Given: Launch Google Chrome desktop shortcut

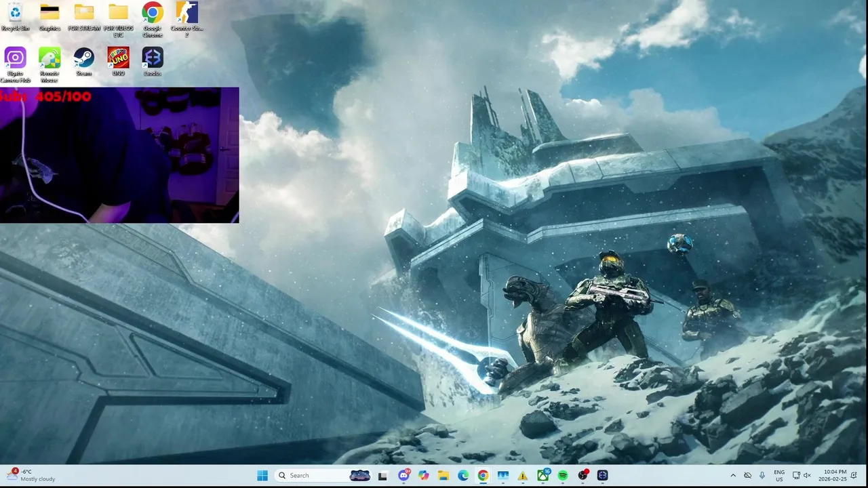Looking at the screenshot, I should 153,20.
